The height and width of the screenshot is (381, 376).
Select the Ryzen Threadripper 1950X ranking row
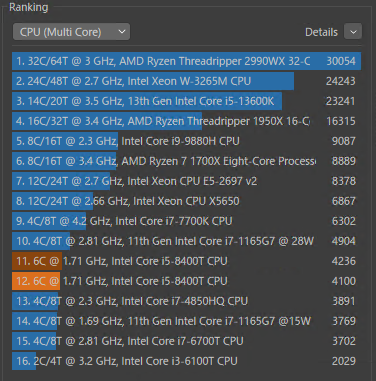tap(186, 121)
